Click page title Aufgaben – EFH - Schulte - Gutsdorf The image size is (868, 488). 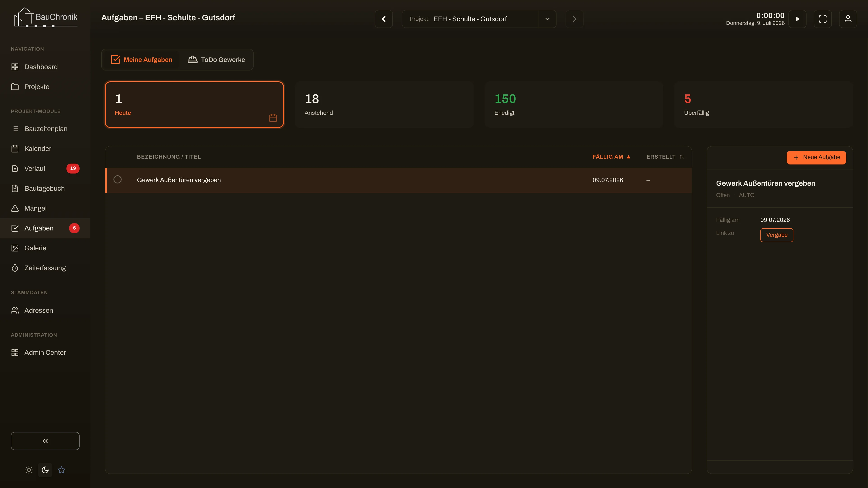pyautogui.click(x=168, y=18)
